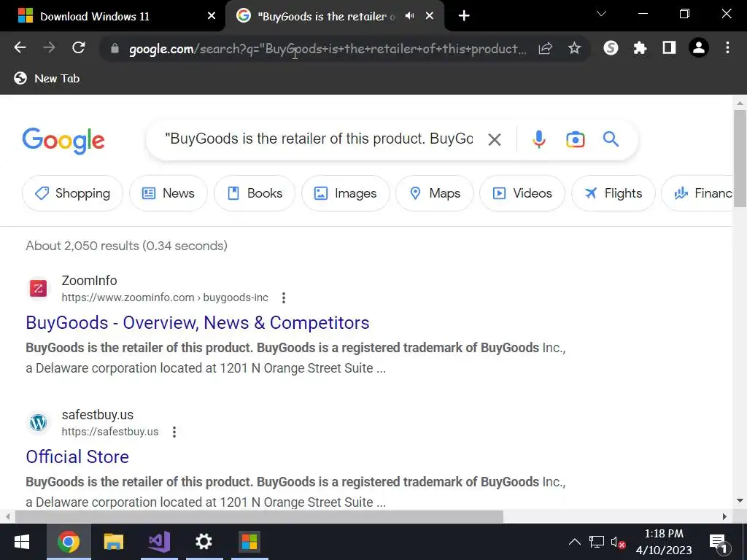Image resolution: width=747 pixels, height=560 pixels.
Task: Filter results by Images
Action: pos(345,193)
